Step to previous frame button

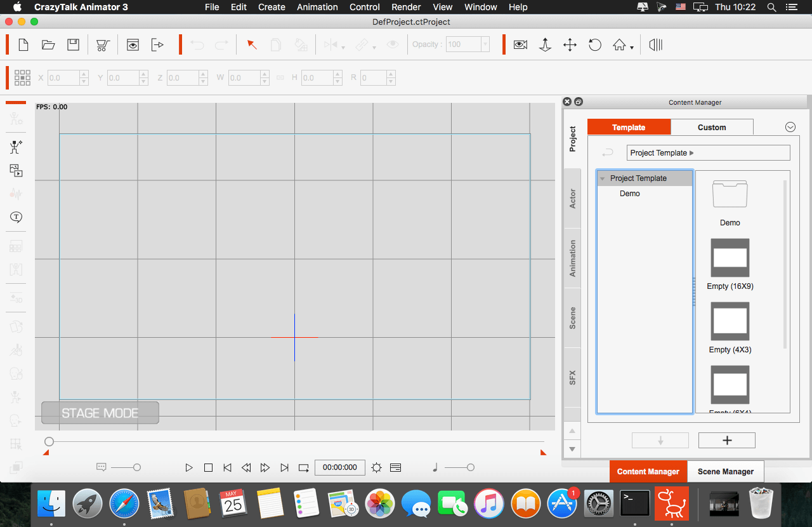(246, 468)
